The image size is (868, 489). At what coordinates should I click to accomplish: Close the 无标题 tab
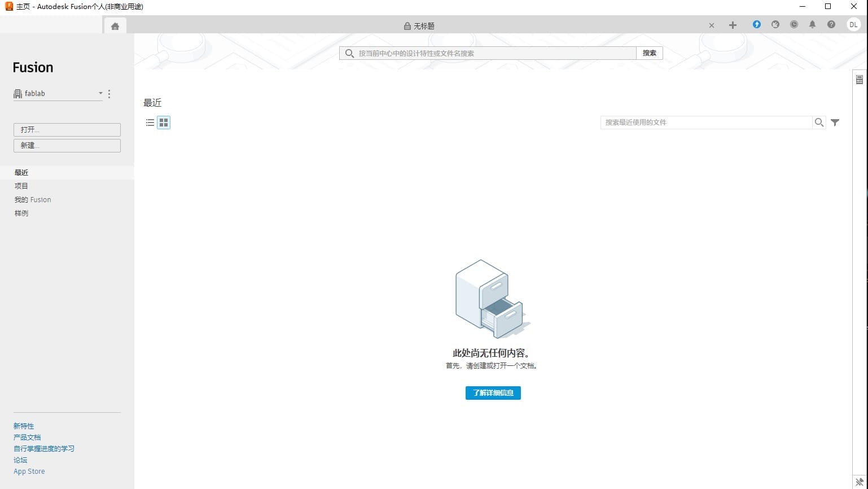pyautogui.click(x=712, y=25)
